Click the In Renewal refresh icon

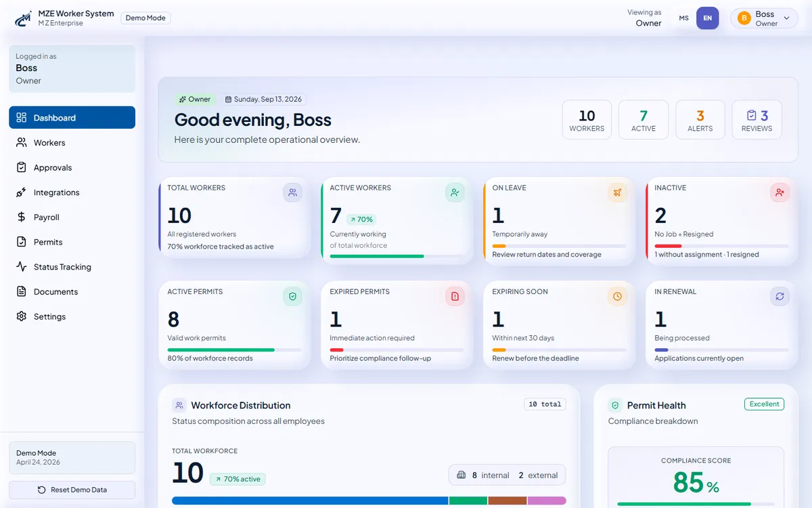780,296
